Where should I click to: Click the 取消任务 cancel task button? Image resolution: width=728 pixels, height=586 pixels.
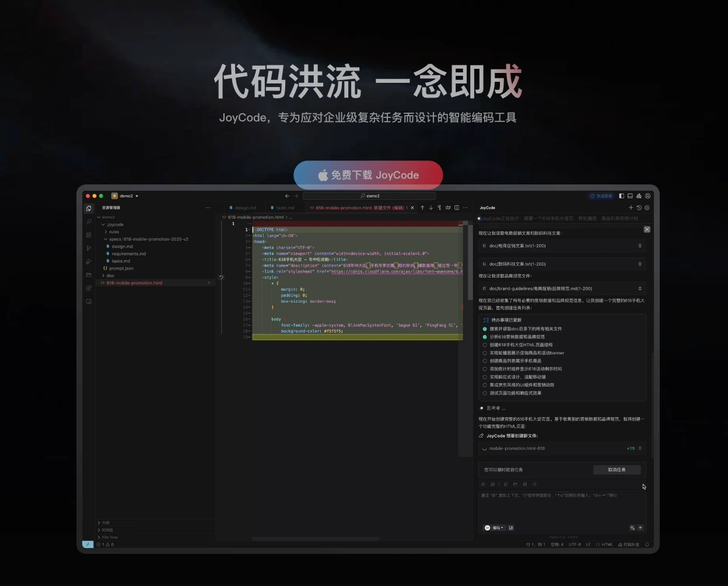point(617,470)
